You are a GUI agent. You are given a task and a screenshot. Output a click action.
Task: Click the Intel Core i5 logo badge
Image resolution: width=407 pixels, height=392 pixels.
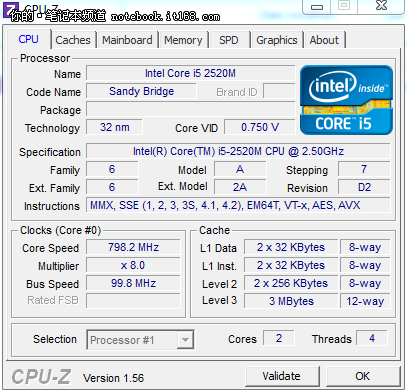[x=346, y=100]
